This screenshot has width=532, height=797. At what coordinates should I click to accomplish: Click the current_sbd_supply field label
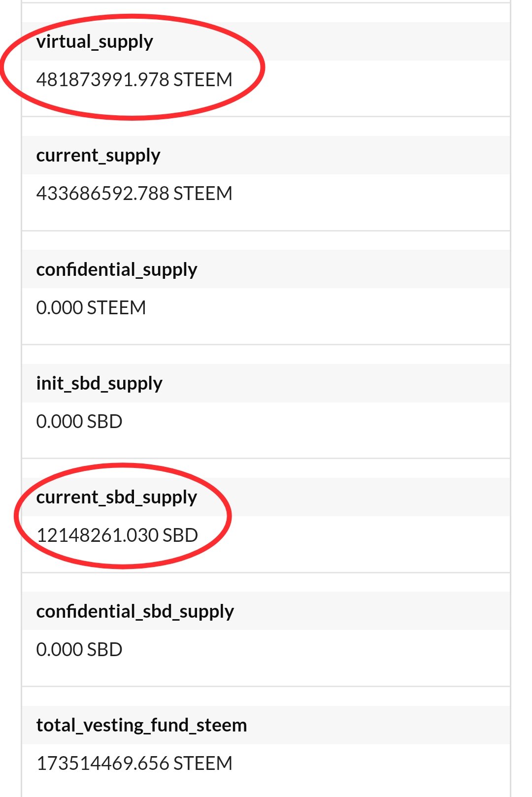click(117, 498)
